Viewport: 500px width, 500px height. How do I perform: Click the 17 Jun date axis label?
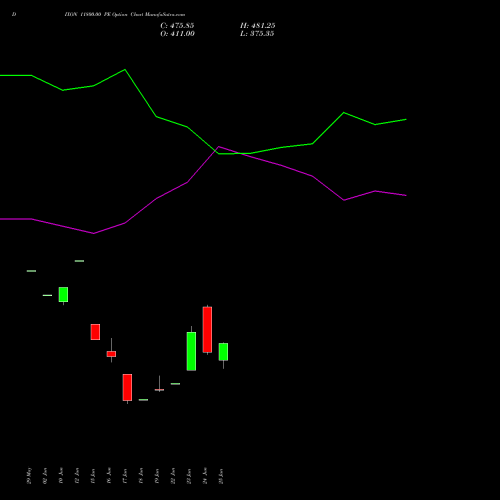pyautogui.click(x=125, y=476)
